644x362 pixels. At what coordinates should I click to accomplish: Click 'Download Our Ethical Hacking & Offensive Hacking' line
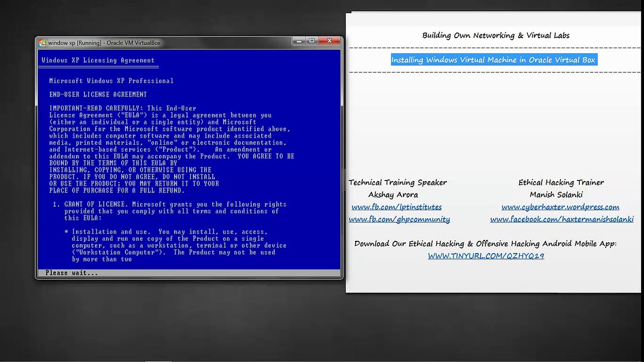pyautogui.click(x=485, y=243)
